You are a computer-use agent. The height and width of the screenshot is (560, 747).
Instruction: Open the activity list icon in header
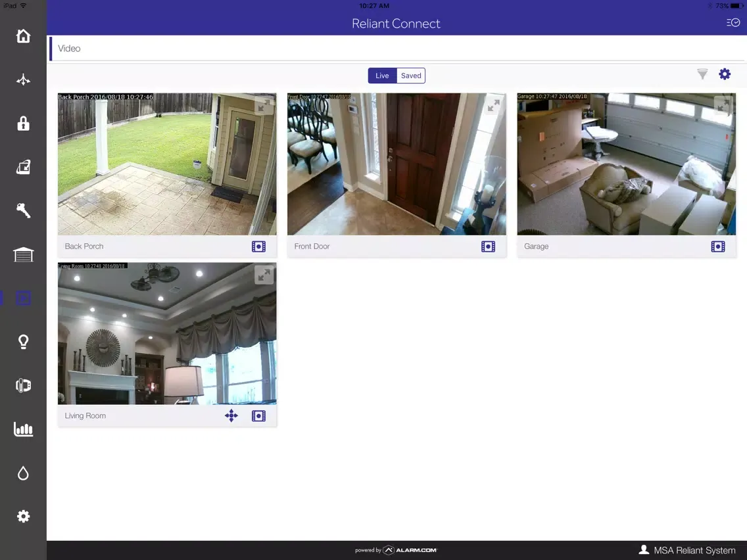[x=733, y=22]
